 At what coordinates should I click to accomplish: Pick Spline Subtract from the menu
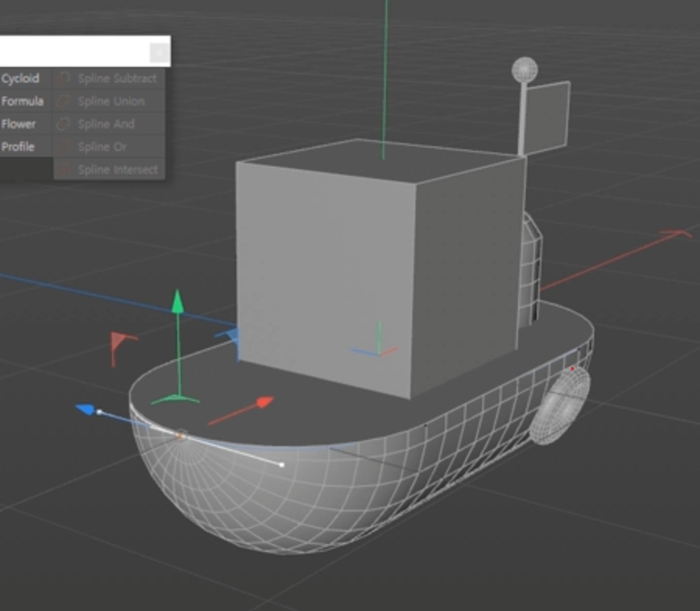(x=110, y=79)
